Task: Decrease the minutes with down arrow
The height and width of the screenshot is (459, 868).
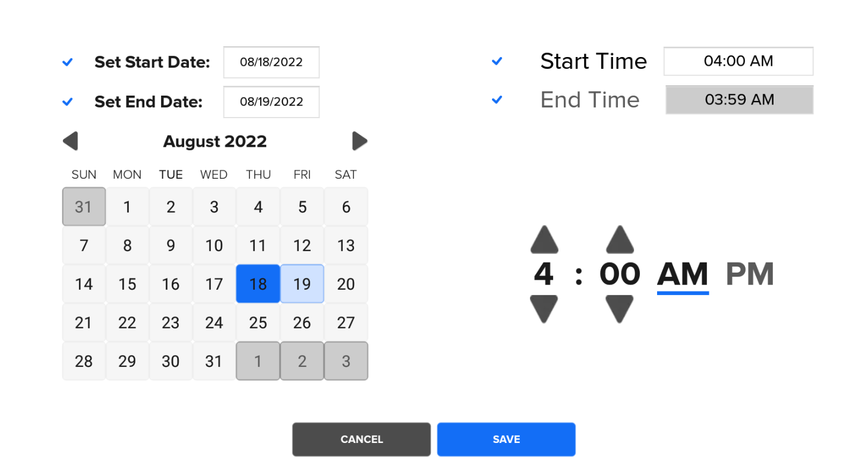Action: (x=620, y=309)
